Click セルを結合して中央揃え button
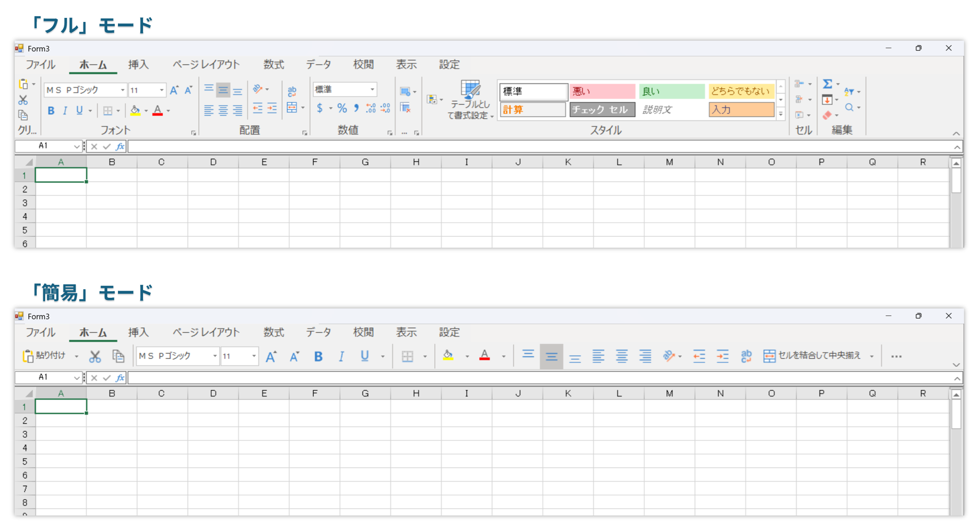This screenshot has width=980, height=532. [812, 356]
